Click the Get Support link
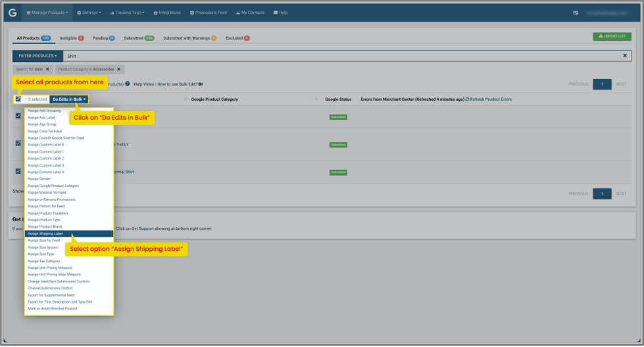 (x=143, y=229)
